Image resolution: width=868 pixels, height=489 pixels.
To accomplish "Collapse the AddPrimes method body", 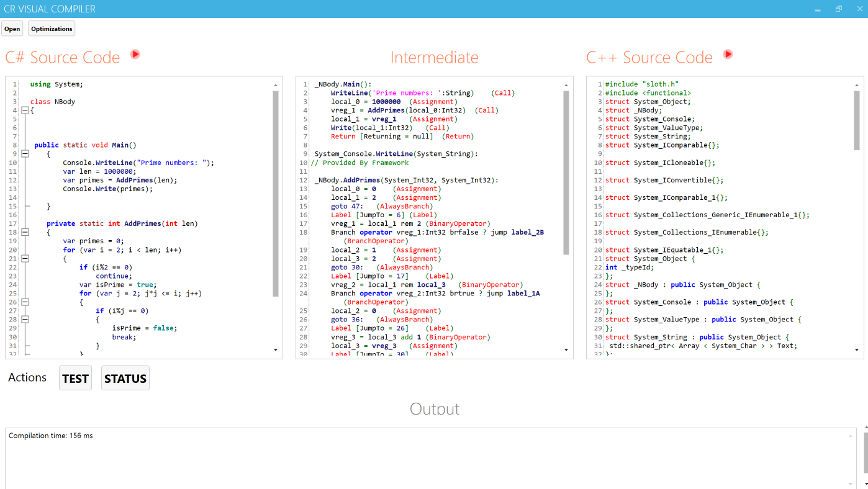I will pyautogui.click(x=25, y=232).
